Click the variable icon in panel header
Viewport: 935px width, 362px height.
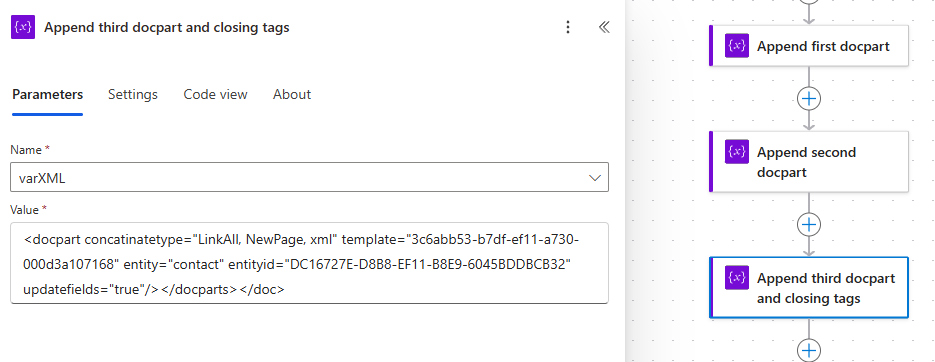point(23,27)
